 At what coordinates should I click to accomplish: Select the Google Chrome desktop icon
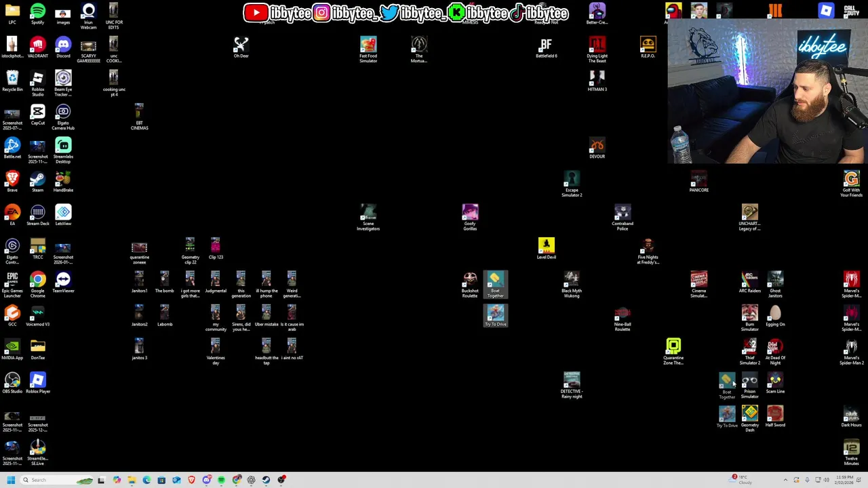37,285
